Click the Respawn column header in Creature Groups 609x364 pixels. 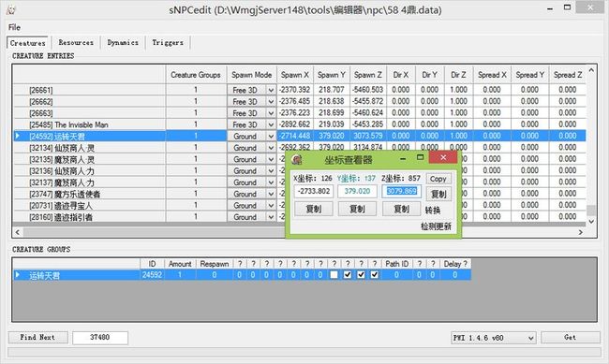215,264
